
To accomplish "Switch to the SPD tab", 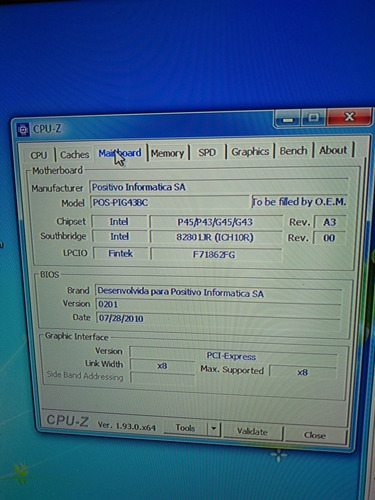I will tap(207, 152).
